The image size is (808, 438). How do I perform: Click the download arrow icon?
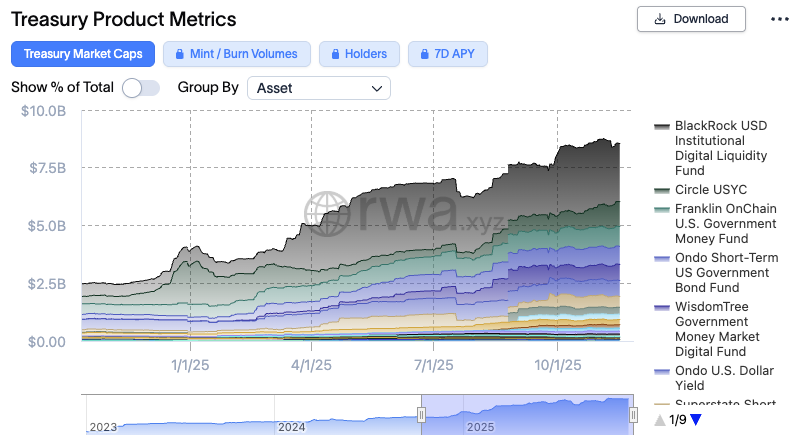click(x=660, y=19)
